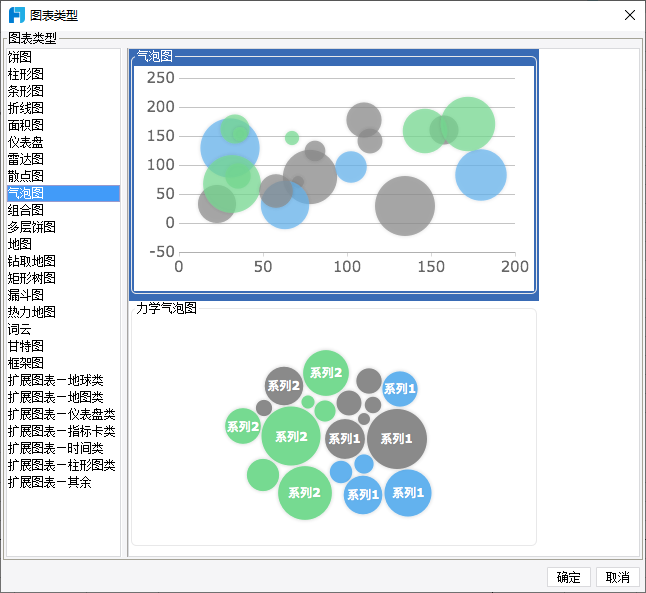Choose 条形图 from the list
The width and height of the screenshot is (646, 593).
63,91
